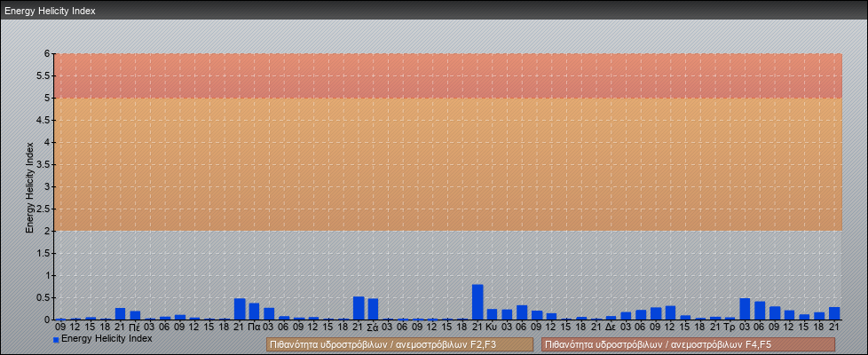The image size is (868, 355).
Task: Click the y-axis value 3.5
Action: pyautogui.click(x=43, y=164)
